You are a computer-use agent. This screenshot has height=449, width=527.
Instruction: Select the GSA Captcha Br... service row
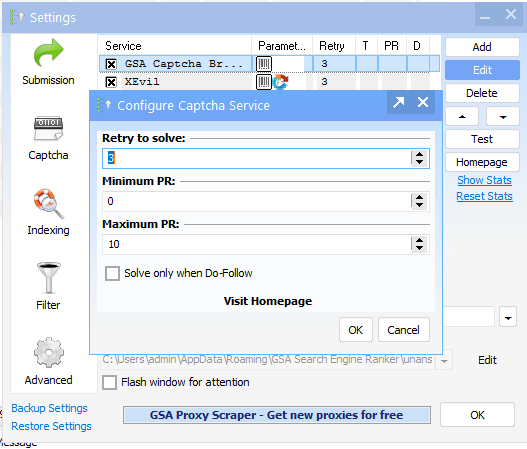(269, 64)
